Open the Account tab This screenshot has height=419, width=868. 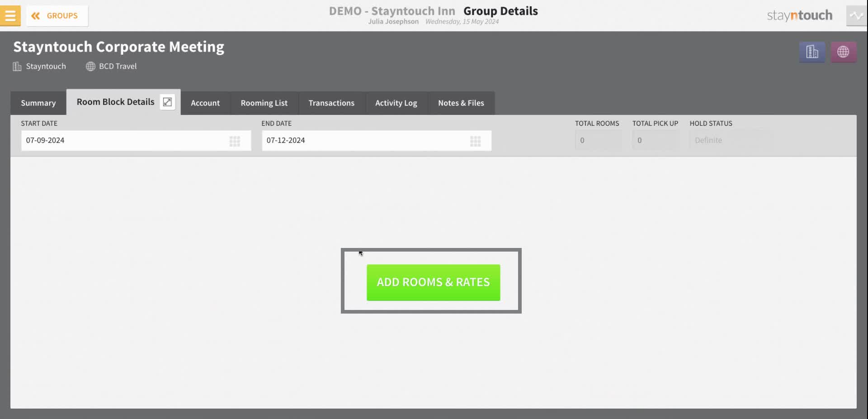coord(205,103)
